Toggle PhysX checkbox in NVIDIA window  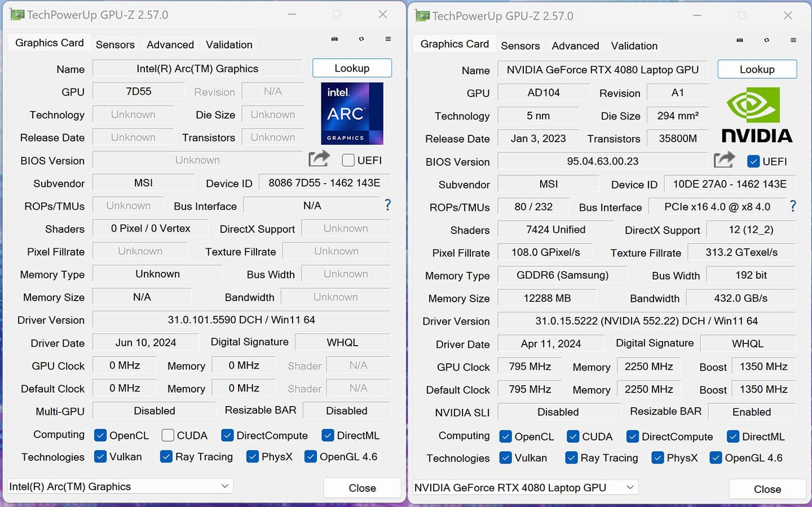coord(657,458)
